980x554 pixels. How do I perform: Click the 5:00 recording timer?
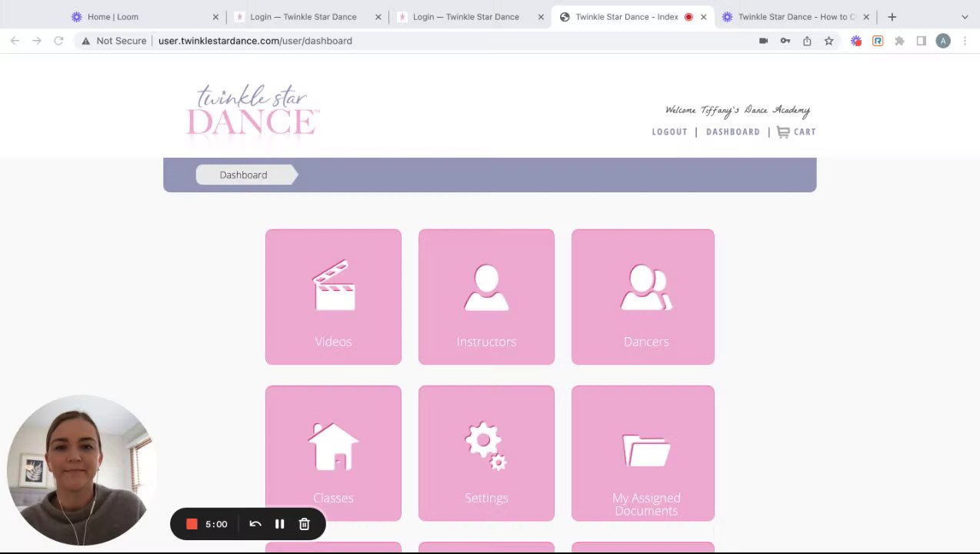click(x=216, y=524)
